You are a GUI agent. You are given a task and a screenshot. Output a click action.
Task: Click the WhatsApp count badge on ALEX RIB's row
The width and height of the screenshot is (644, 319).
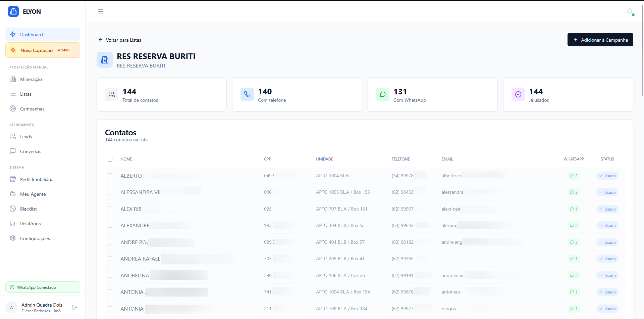[574, 209]
